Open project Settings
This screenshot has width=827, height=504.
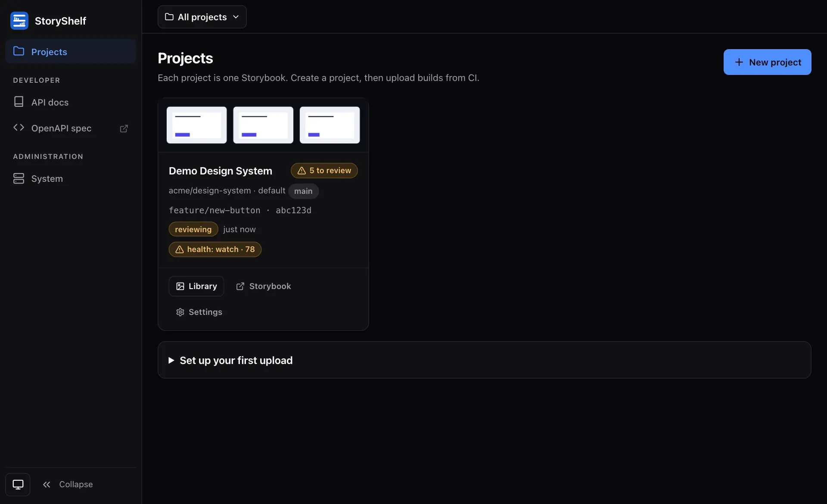coord(199,312)
